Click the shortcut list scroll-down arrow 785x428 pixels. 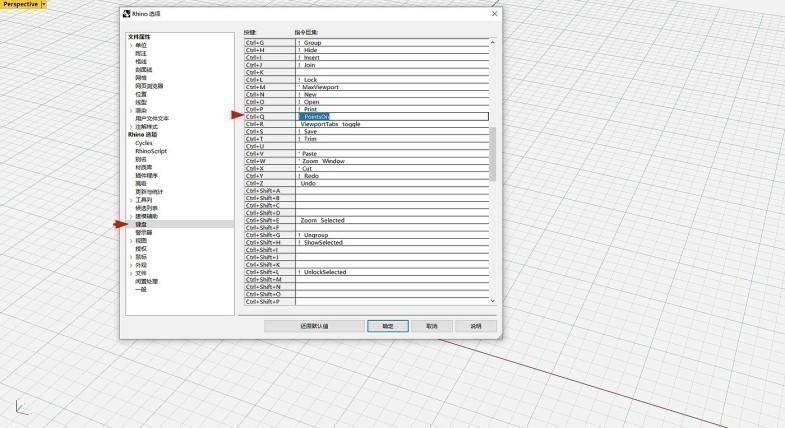click(x=492, y=300)
